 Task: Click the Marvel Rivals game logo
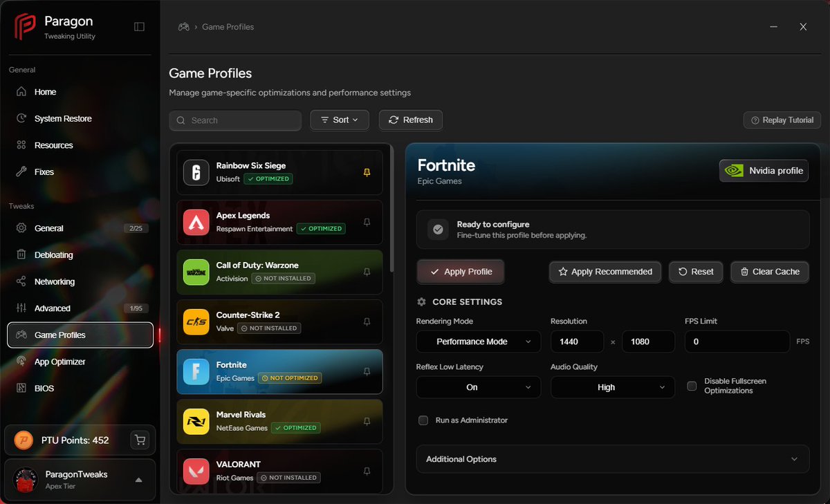click(x=196, y=421)
